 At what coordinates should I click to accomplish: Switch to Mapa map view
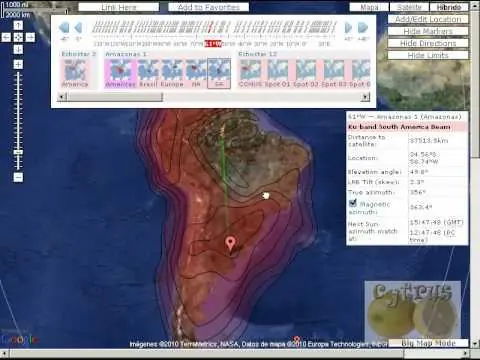[369, 7]
